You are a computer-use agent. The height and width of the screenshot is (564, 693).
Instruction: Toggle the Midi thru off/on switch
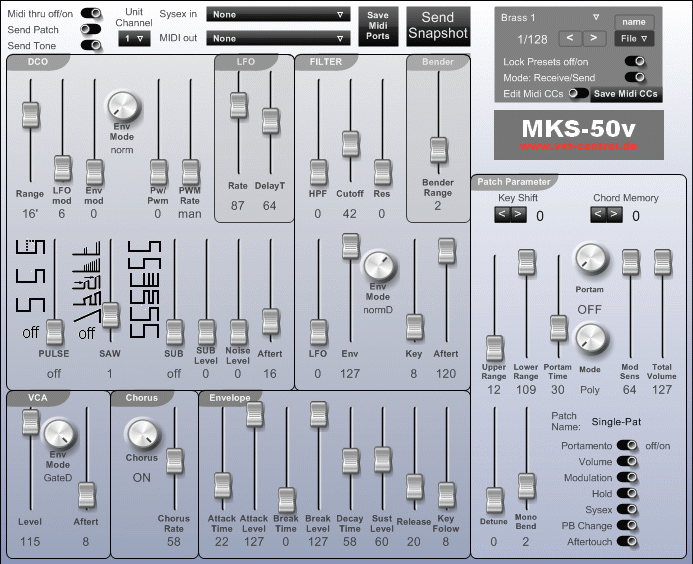click(91, 13)
